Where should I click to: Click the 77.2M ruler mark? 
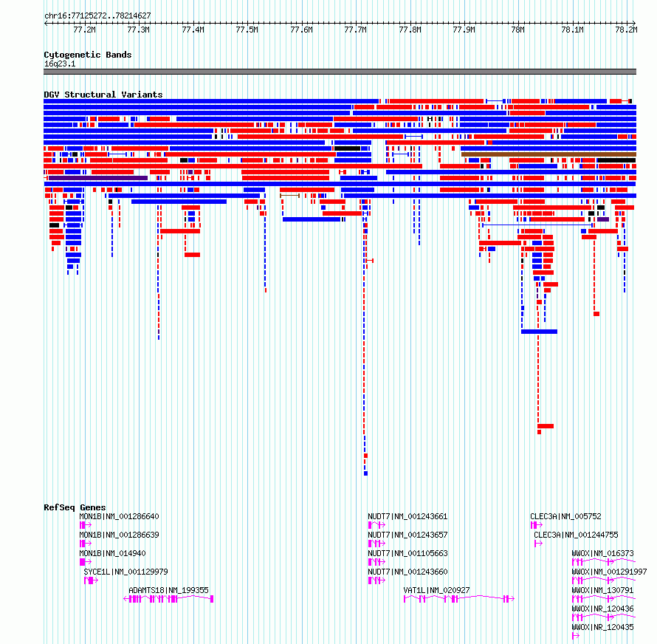85,30
